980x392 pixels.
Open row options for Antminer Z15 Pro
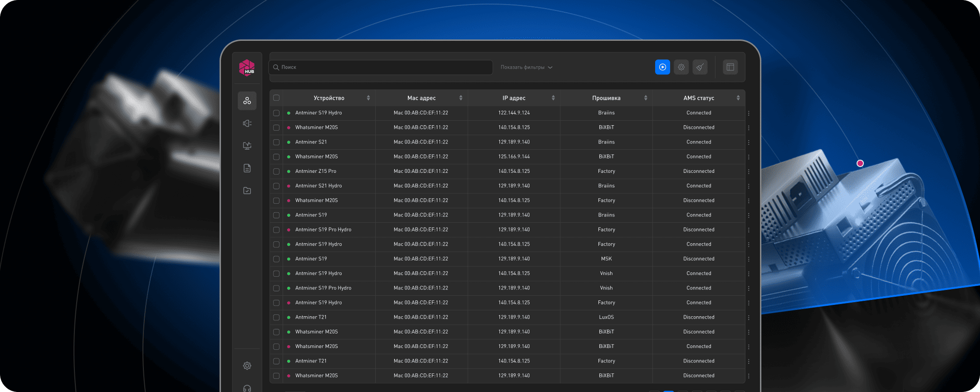(749, 171)
